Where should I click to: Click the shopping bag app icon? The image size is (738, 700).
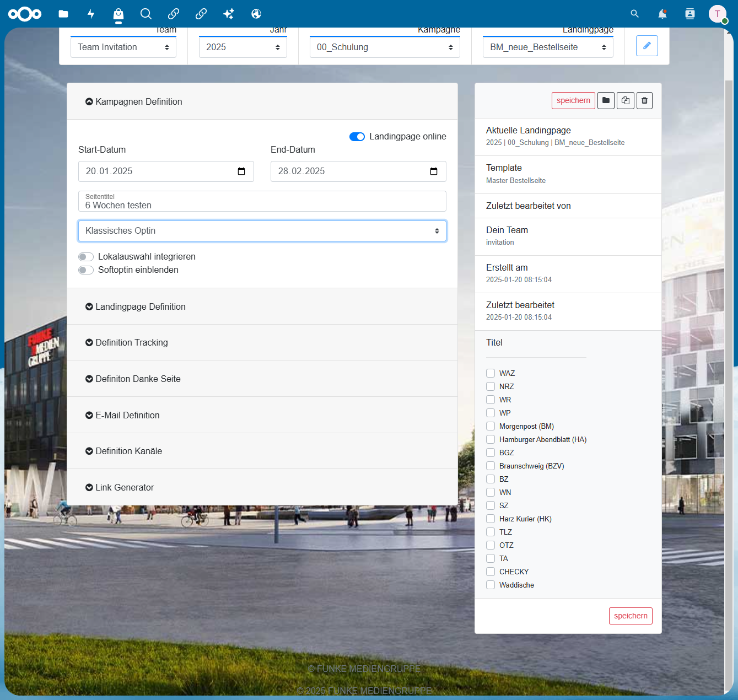[x=118, y=15]
